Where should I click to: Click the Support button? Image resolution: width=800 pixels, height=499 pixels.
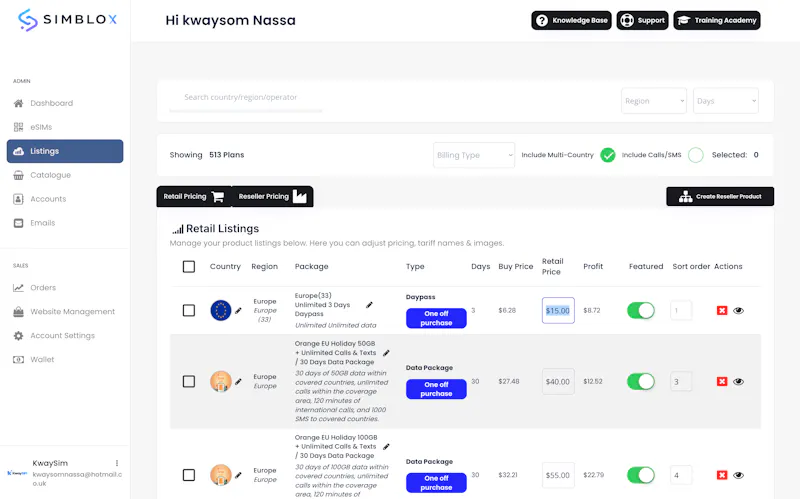click(x=642, y=20)
